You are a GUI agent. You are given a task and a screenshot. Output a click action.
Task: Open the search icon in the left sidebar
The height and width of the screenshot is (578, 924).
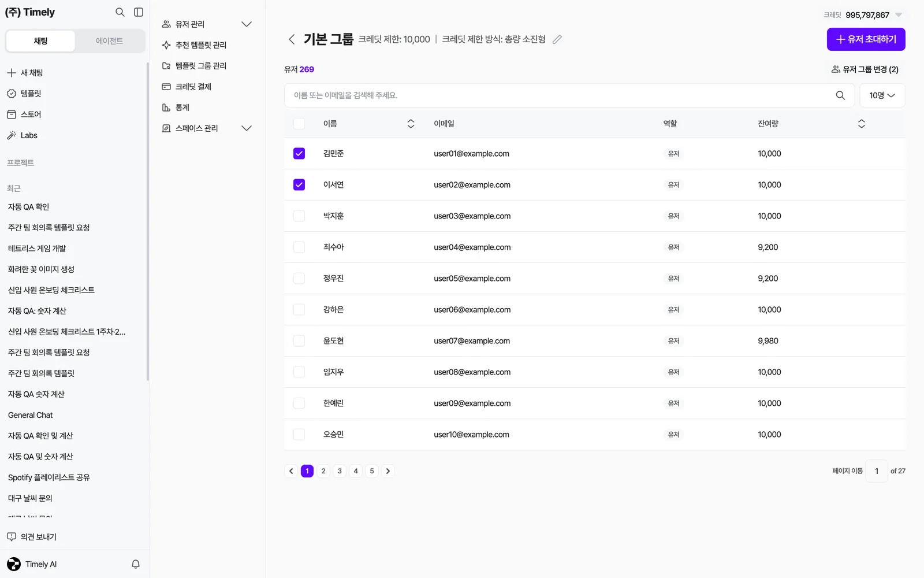(x=120, y=12)
